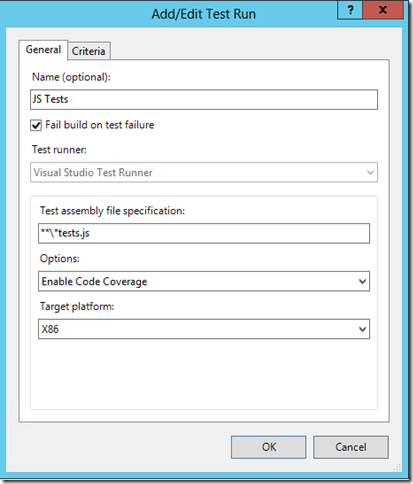The height and width of the screenshot is (484, 413).
Task: Toggle Fail build on test failure checkbox
Action: [36, 125]
